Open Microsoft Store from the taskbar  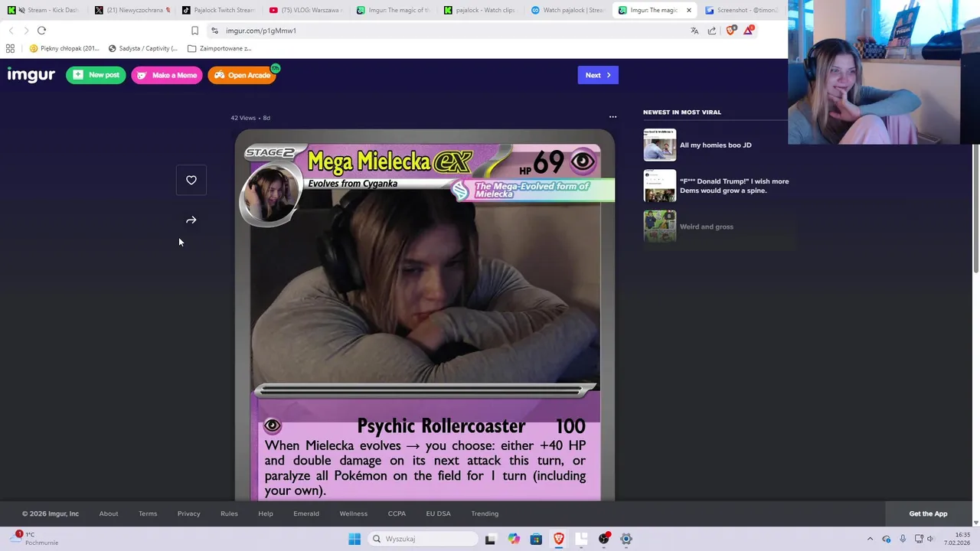click(x=536, y=539)
